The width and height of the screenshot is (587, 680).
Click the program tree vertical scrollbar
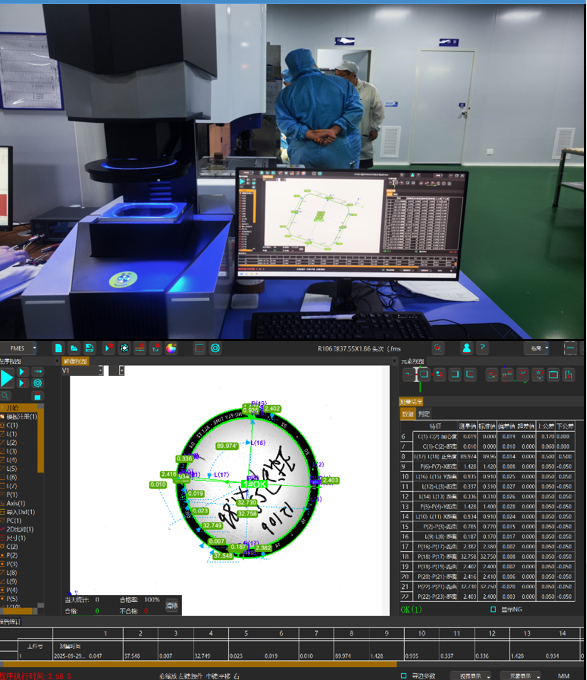(41, 438)
